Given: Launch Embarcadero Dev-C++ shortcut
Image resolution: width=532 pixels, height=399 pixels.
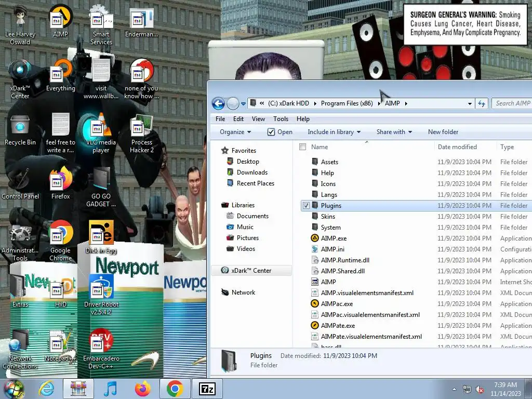Looking at the screenshot, I should (x=101, y=349).
